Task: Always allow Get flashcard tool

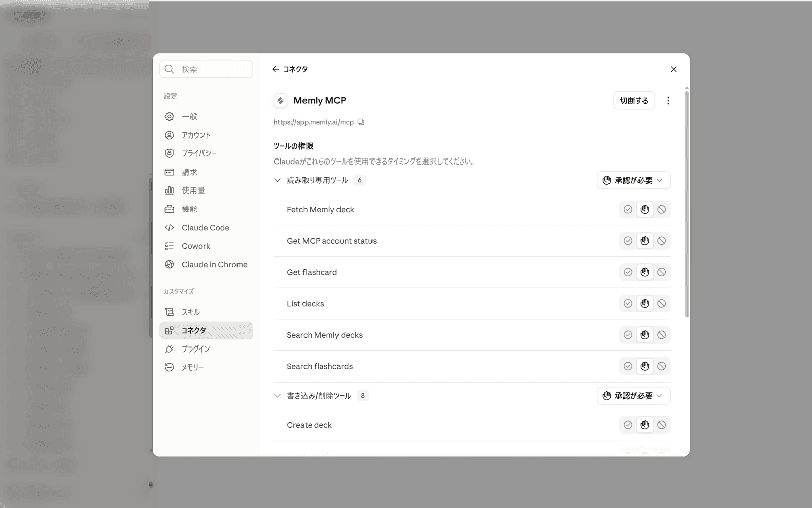Action: point(628,272)
